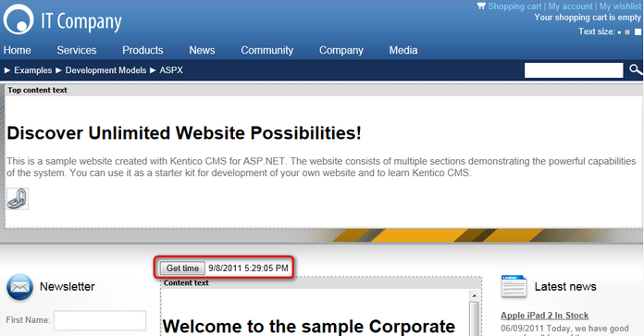644x336 pixels.
Task: Click the padlock image in top content
Action: tap(18, 199)
